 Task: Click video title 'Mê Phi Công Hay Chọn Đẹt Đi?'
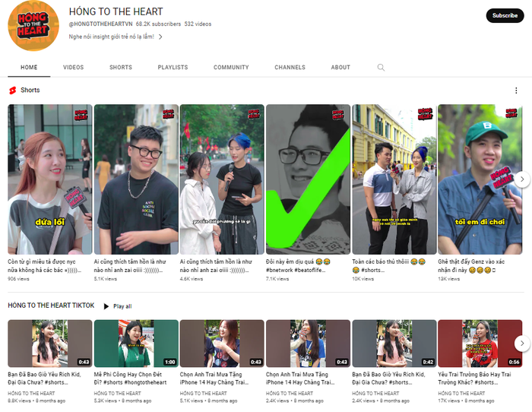[x=130, y=379]
